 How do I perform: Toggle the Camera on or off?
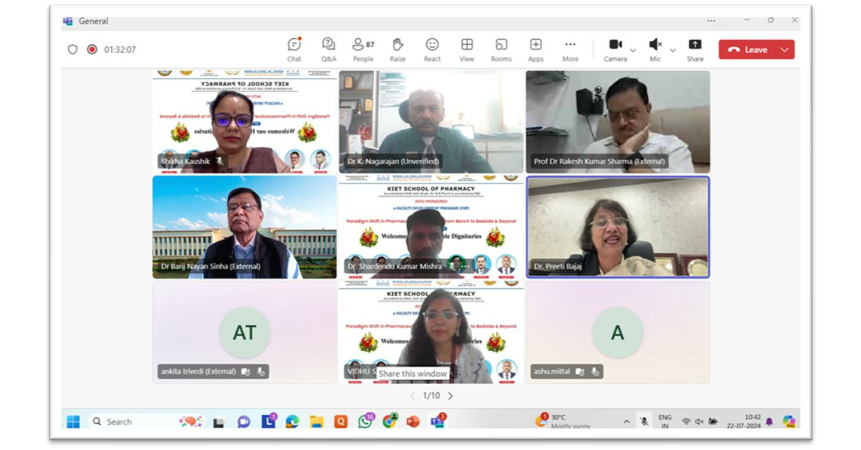(615, 46)
